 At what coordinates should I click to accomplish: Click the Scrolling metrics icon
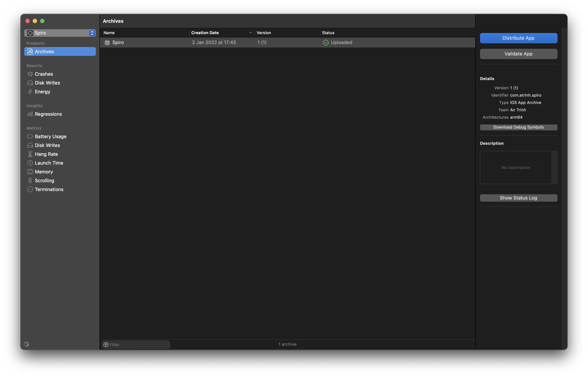click(30, 180)
